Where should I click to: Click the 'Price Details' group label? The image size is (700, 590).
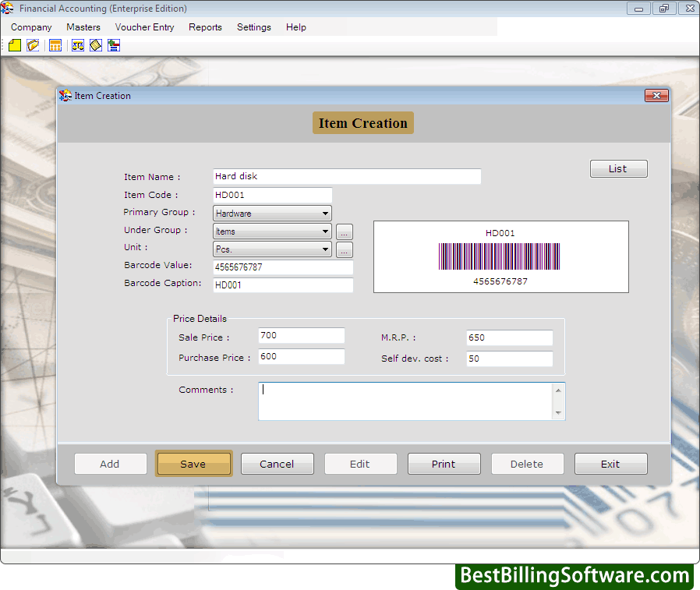[x=200, y=319]
